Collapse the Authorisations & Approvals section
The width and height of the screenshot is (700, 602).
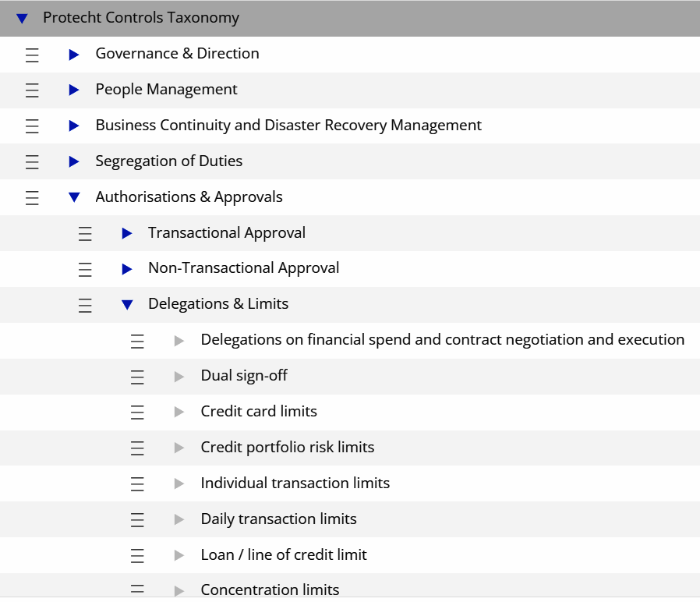pos(74,198)
